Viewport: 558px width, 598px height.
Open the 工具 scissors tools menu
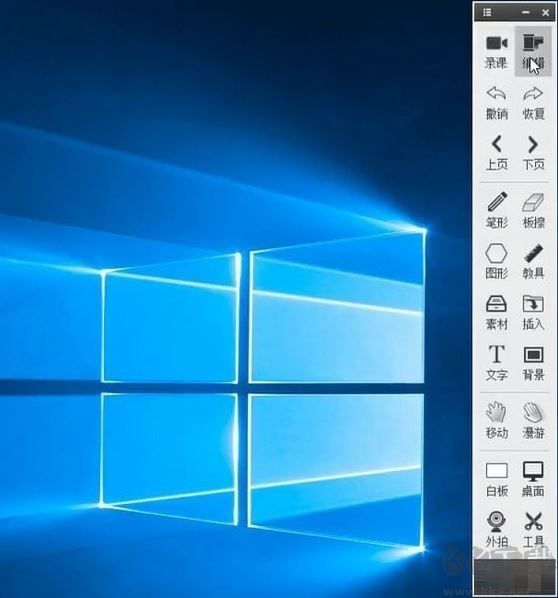pos(533,529)
